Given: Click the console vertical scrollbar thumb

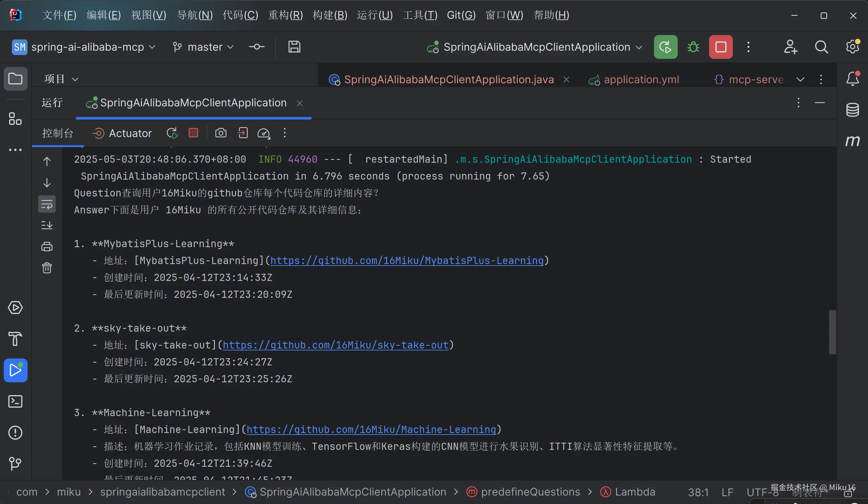Looking at the screenshot, I should [832, 332].
